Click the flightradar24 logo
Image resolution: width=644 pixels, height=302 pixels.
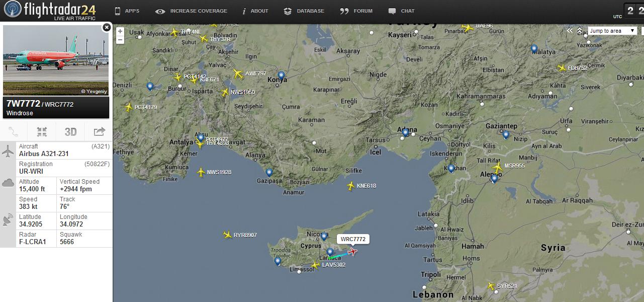click(x=50, y=10)
